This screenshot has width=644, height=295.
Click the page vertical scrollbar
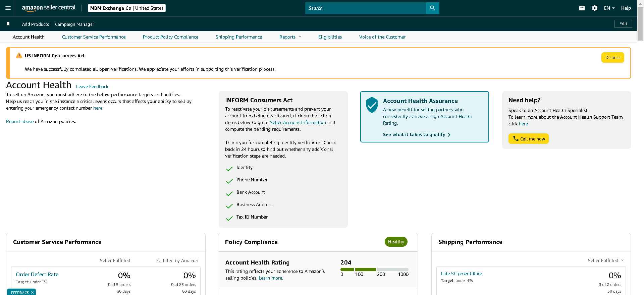(640, 23)
